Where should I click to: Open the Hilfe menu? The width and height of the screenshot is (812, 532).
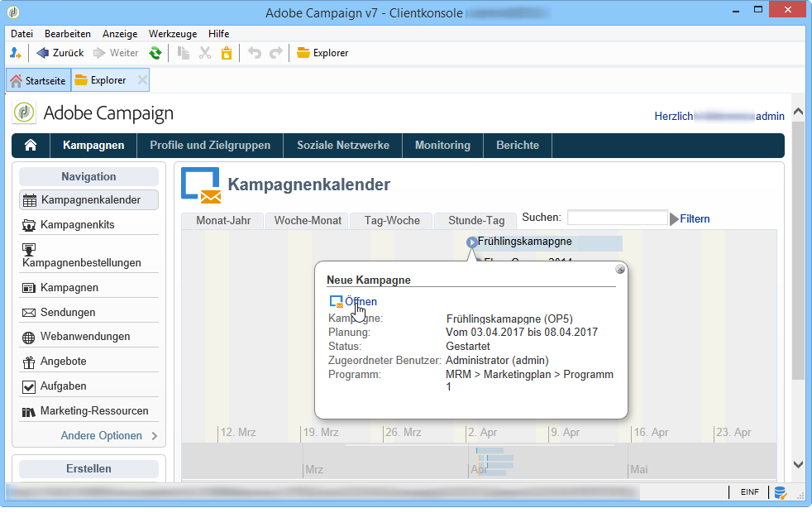[x=218, y=34]
